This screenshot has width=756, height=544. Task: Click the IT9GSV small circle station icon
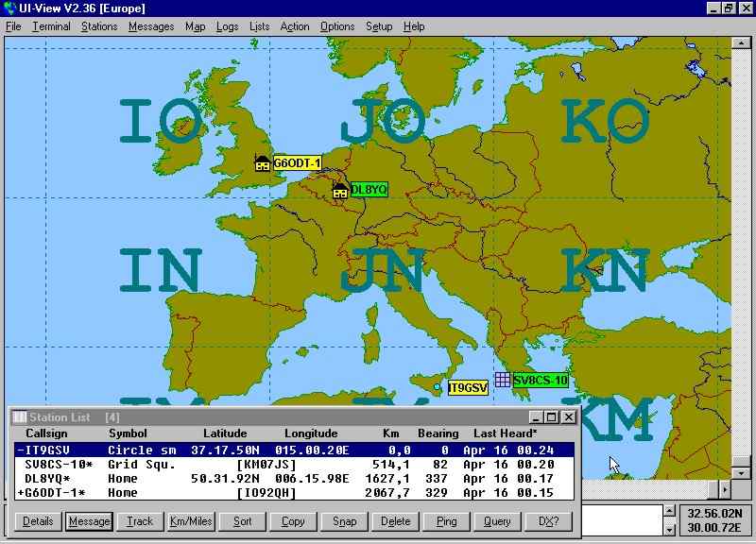pyautogui.click(x=437, y=386)
